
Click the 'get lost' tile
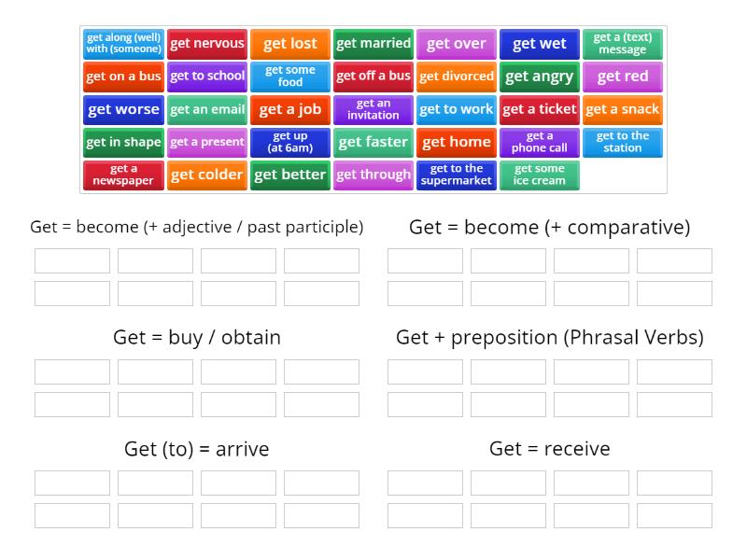[290, 43]
